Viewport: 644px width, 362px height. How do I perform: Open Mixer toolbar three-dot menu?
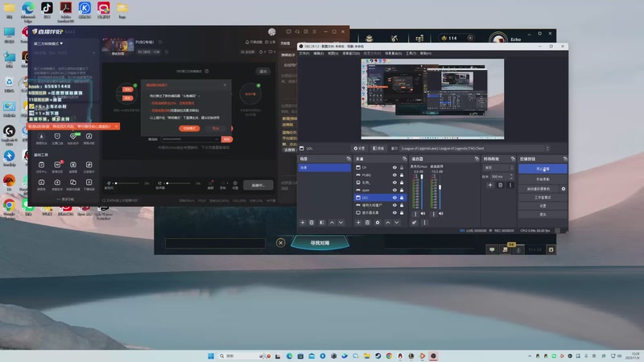[x=424, y=223]
